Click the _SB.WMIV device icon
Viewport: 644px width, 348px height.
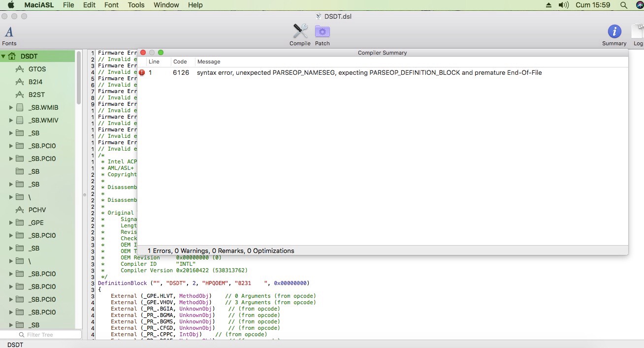pyautogui.click(x=20, y=120)
